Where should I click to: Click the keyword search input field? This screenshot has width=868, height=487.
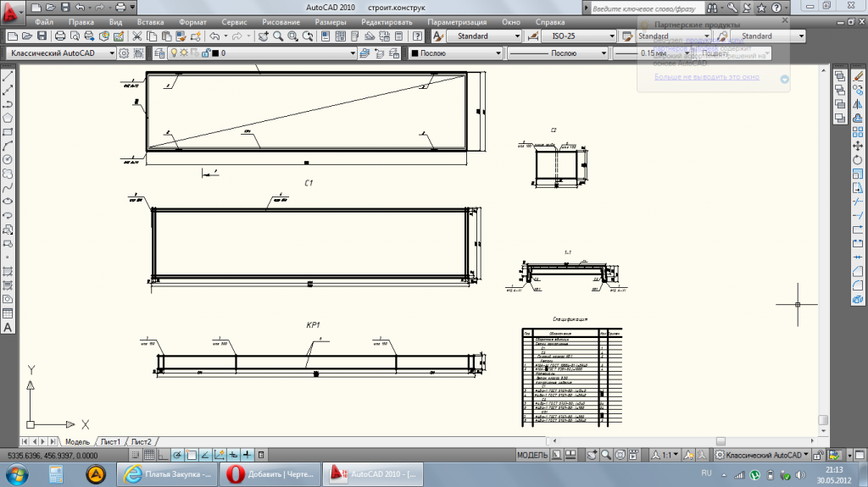(x=647, y=8)
